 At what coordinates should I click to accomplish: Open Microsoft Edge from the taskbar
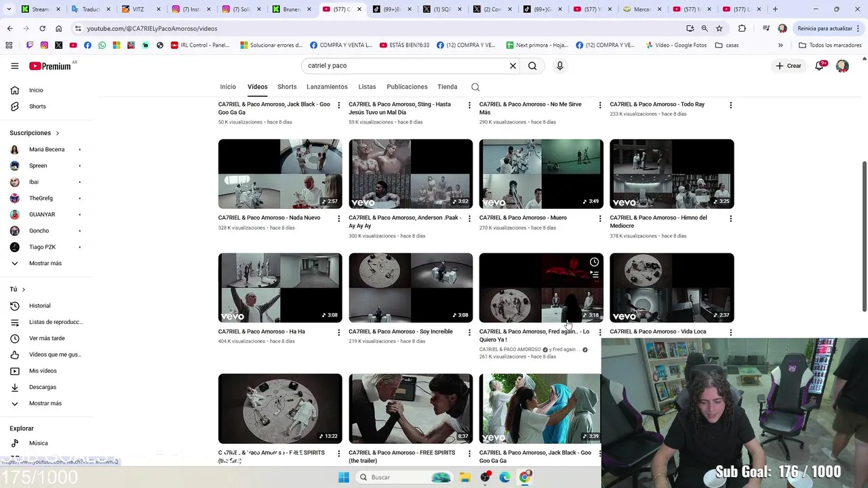[x=505, y=477]
